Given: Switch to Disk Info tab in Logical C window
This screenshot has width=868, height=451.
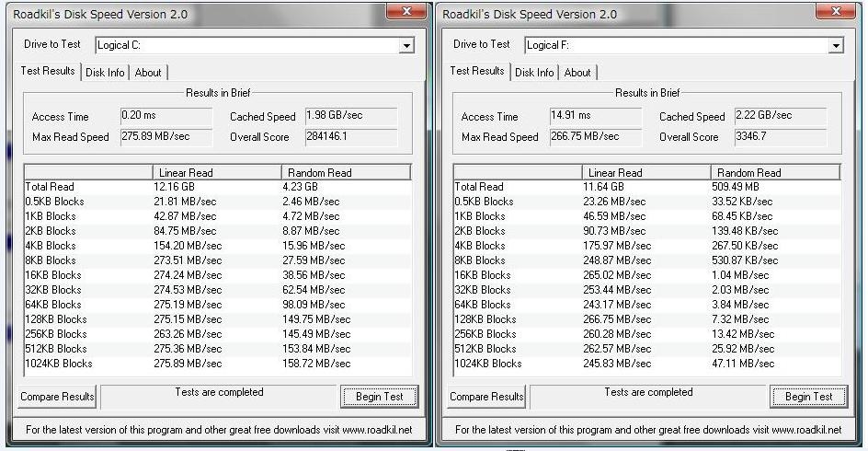Looking at the screenshot, I should click(x=105, y=73).
